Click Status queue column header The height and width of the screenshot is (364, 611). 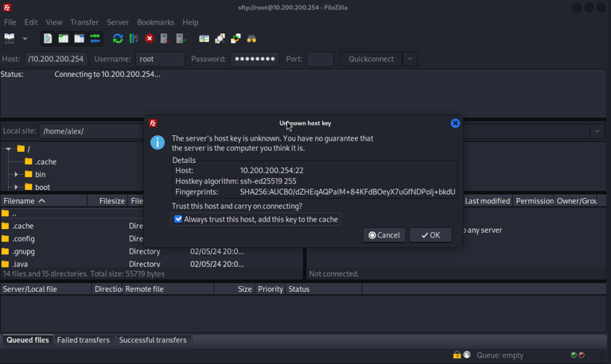point(324,288)
